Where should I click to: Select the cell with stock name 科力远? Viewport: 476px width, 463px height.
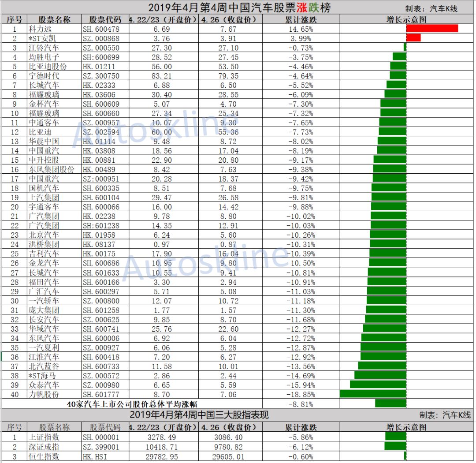pos(54,29)
